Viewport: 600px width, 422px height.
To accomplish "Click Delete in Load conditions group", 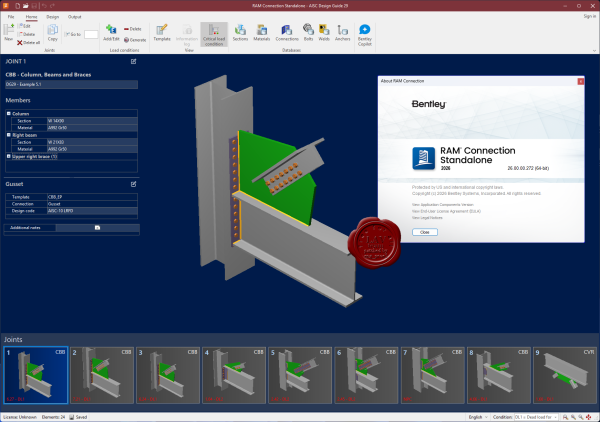I will pyautogui.click(x=133, y=29).
